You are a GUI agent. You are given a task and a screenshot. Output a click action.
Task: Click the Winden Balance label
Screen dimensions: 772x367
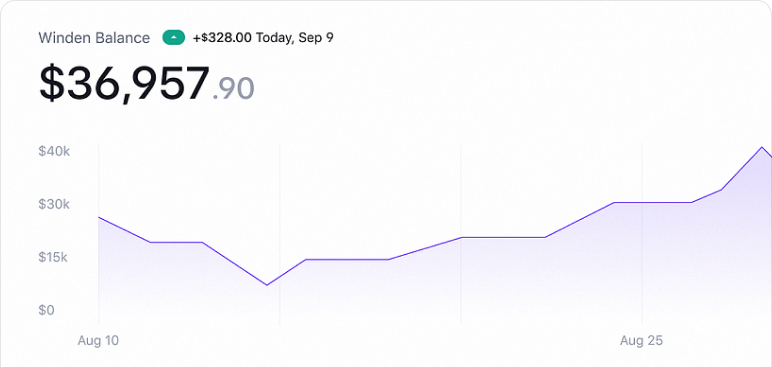(94, 38)
